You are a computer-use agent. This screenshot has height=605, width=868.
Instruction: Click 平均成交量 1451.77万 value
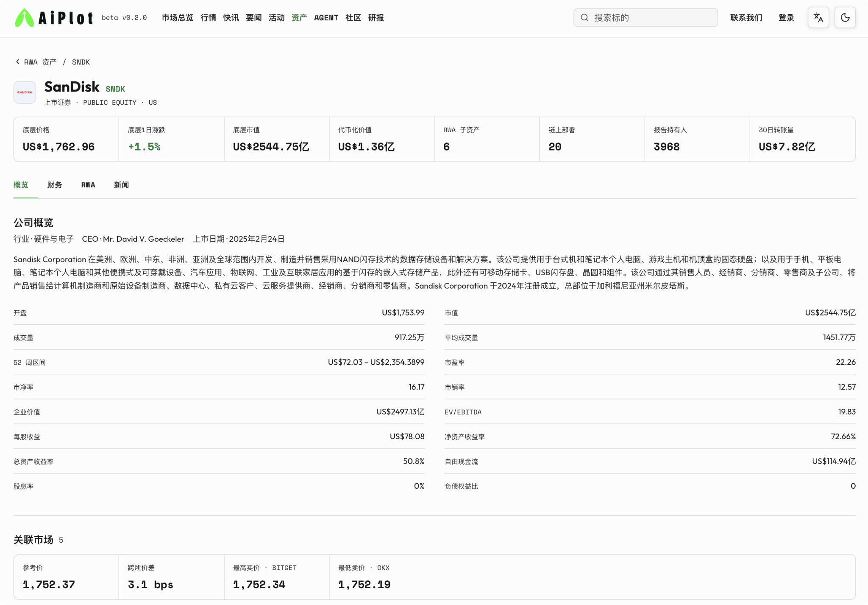point(839,337)
